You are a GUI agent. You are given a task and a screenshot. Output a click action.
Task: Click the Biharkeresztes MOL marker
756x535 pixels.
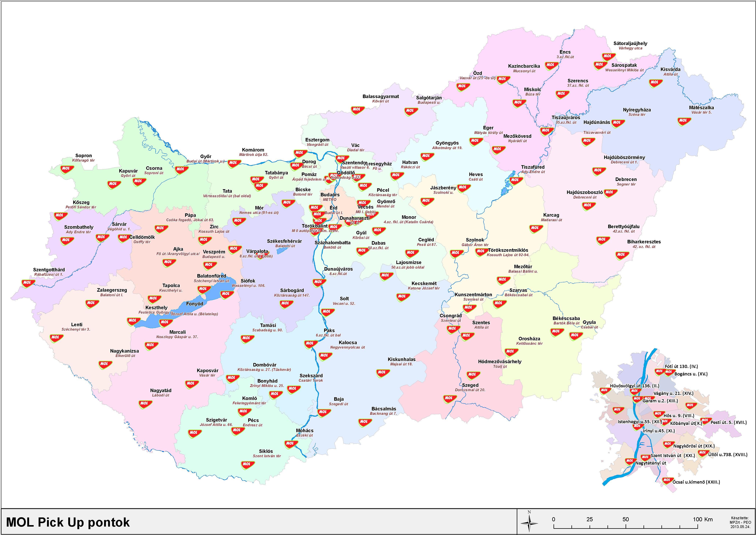(x=622, y=255)
